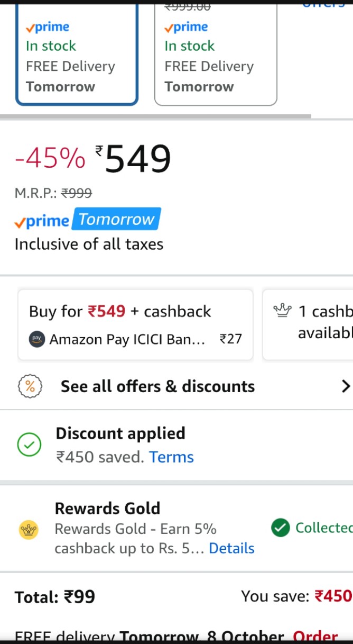Select the second Prime in-stock option card
The image size is (353, 644).
216,56
